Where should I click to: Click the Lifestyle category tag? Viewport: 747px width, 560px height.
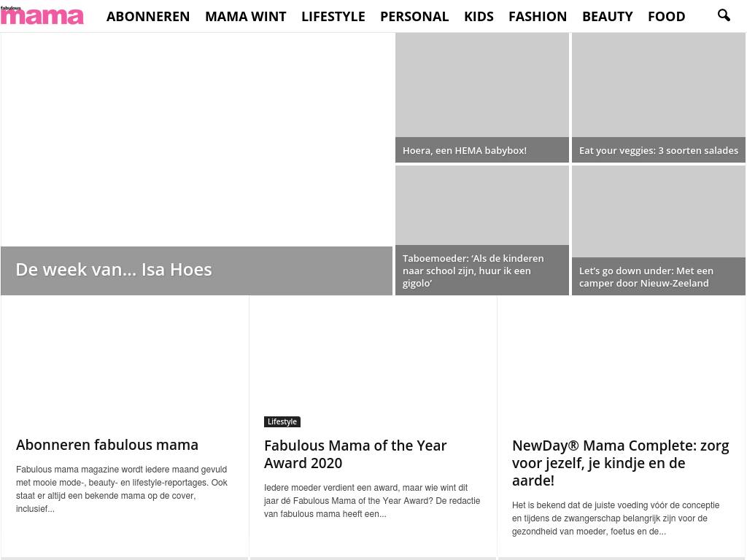pos(282,421)
